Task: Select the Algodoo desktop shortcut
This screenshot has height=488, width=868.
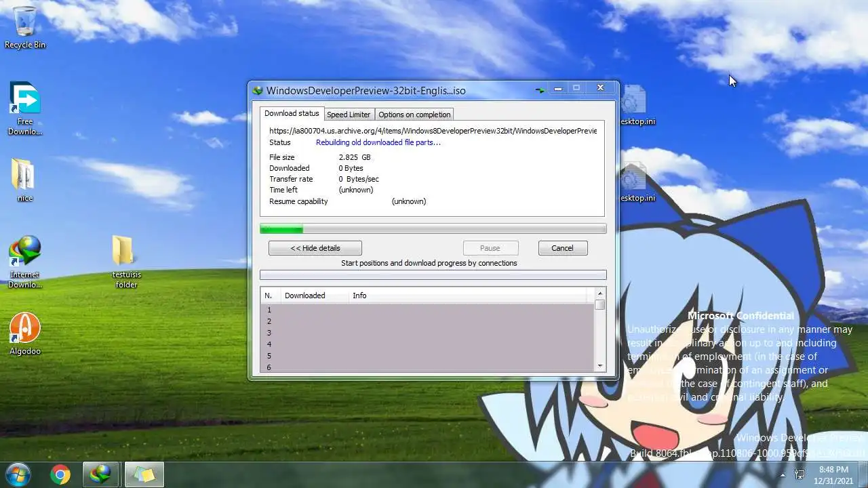Action: coord(25,333)
